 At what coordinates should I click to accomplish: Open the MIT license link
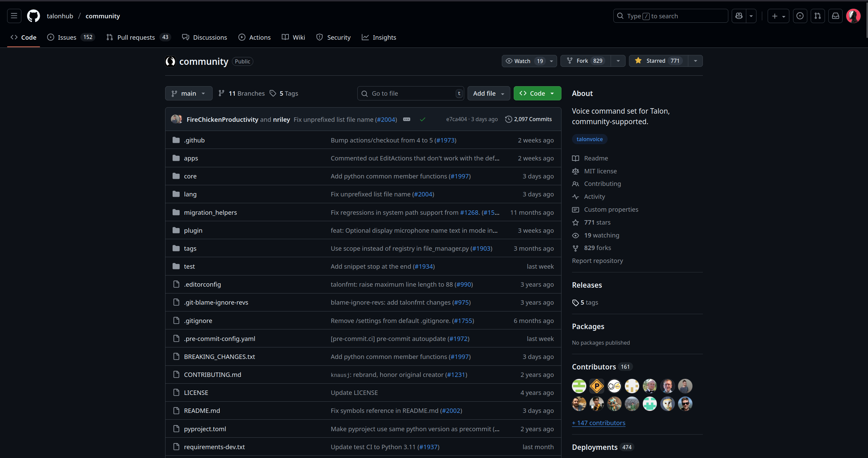[x=600, y=171]
